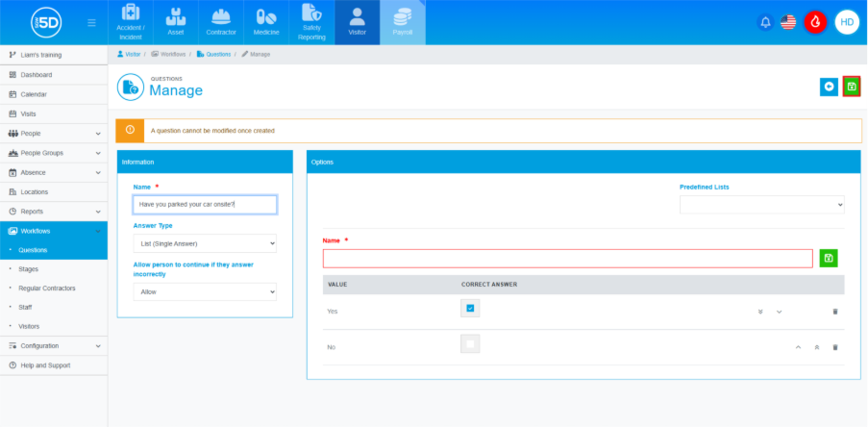Click the green save icon at top right
Screen dimensions: 868x427
click(x=851, y=87)
